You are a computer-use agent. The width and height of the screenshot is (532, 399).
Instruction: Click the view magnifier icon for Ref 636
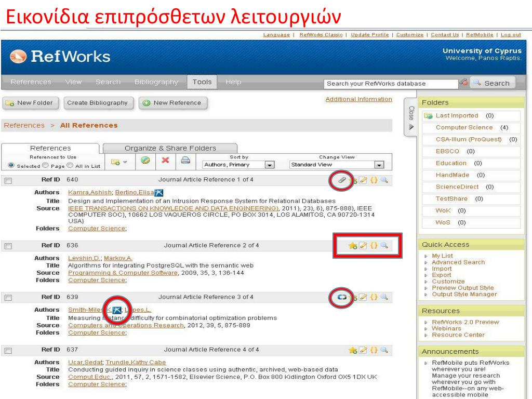coord(384,245)
